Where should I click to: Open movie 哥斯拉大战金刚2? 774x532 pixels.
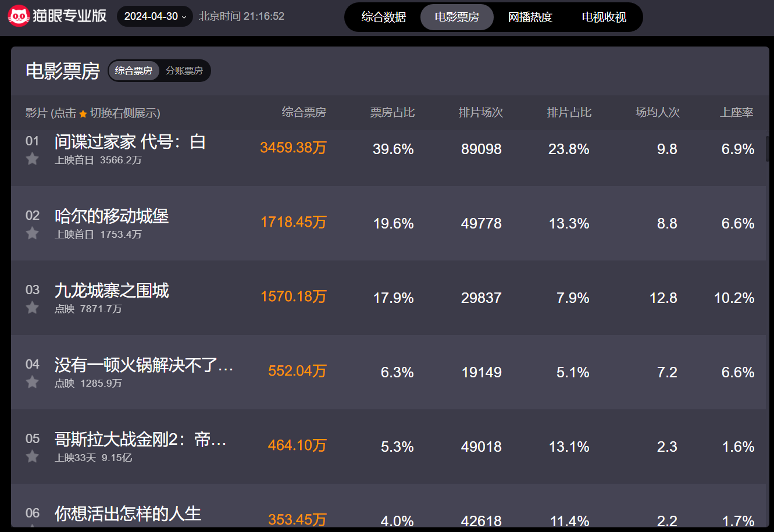click(x=140, y=440)
